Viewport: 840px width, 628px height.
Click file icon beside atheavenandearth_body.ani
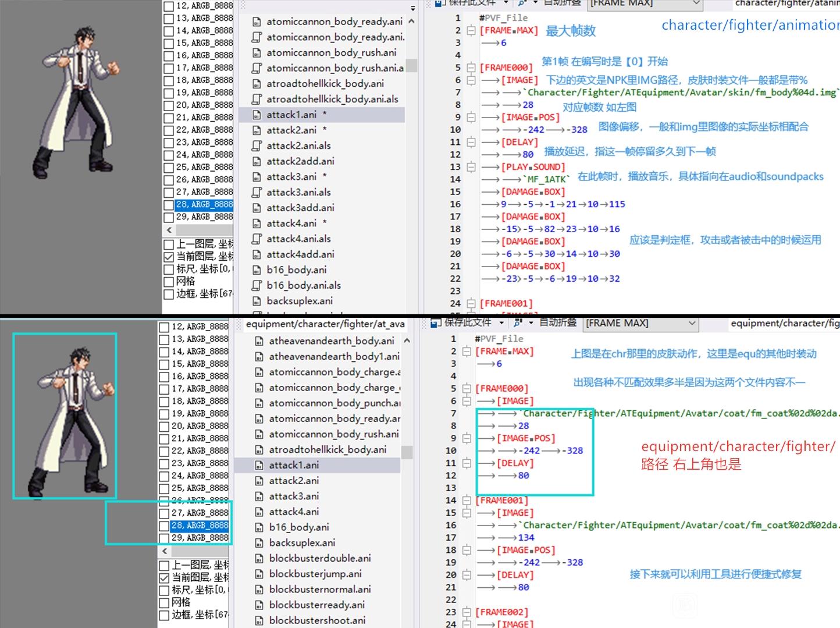[259, 341]
